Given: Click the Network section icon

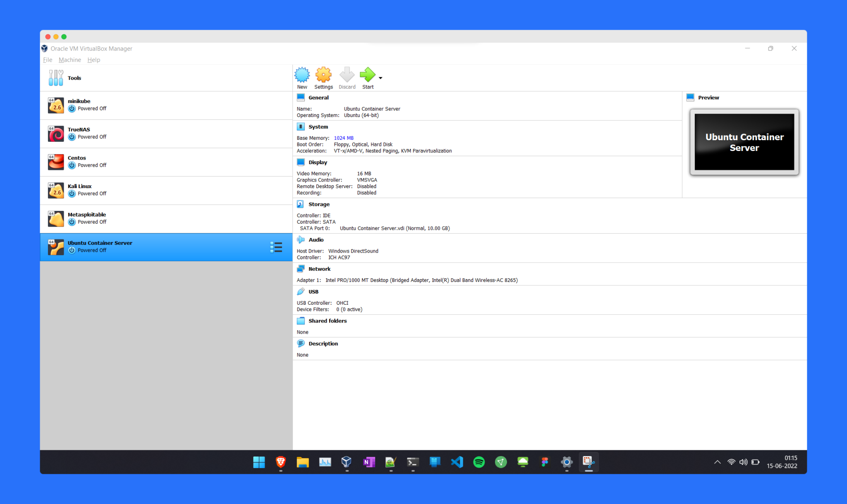Looking at the screenshot, I should click(301, 268).
